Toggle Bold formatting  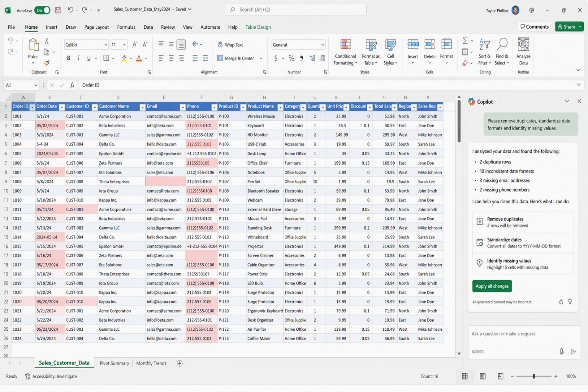tap(69, 58)
